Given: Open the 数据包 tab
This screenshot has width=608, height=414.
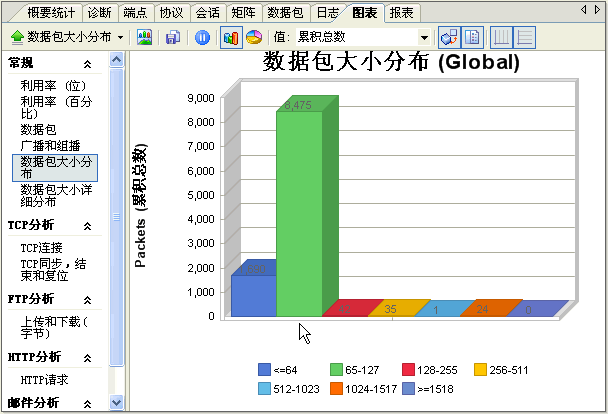Looking at the screenshot, I should click(x=286, y=12).
